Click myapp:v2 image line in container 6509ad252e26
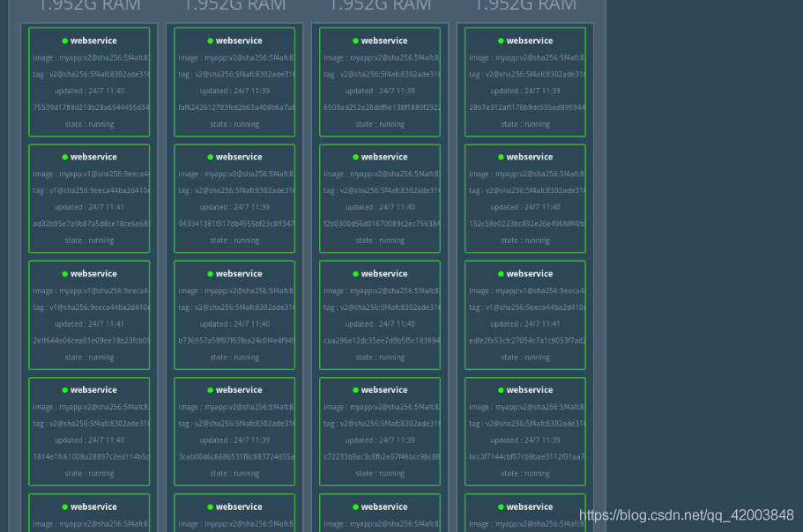The height and width of the screenshot is (532, 803). point(382,58)
